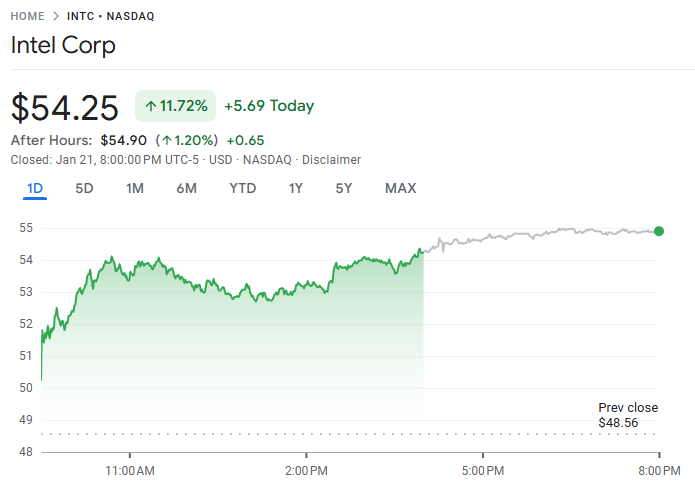Open the 6M time range tab
This screenshot has width=695, height=490.
click(186, 188)
